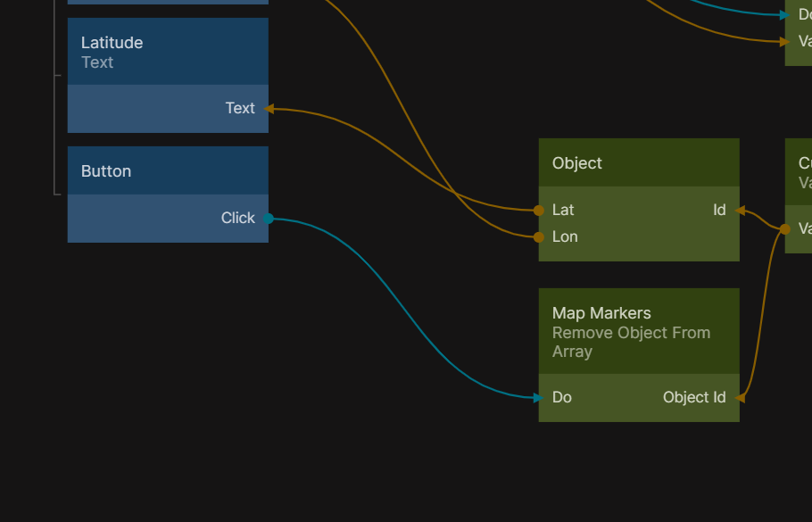The width and height of the screenshot is (812, 522).
Task: Click the Lat input port dot on Object
Action: (539, 211)
